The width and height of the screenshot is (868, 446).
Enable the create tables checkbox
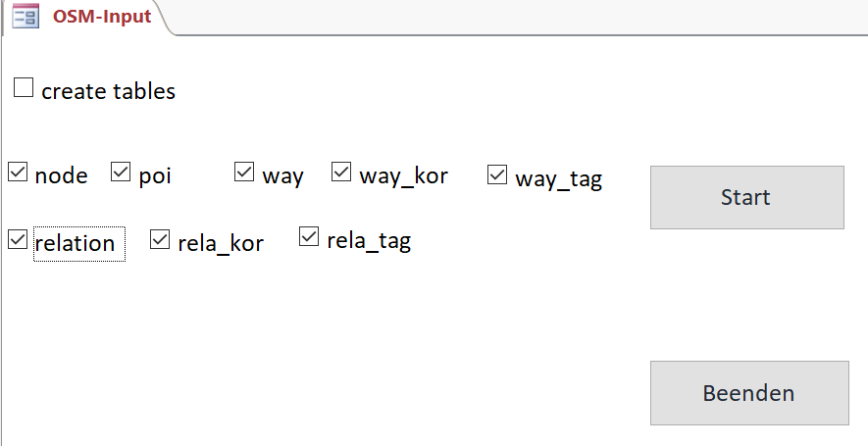(x=24, y=87)
